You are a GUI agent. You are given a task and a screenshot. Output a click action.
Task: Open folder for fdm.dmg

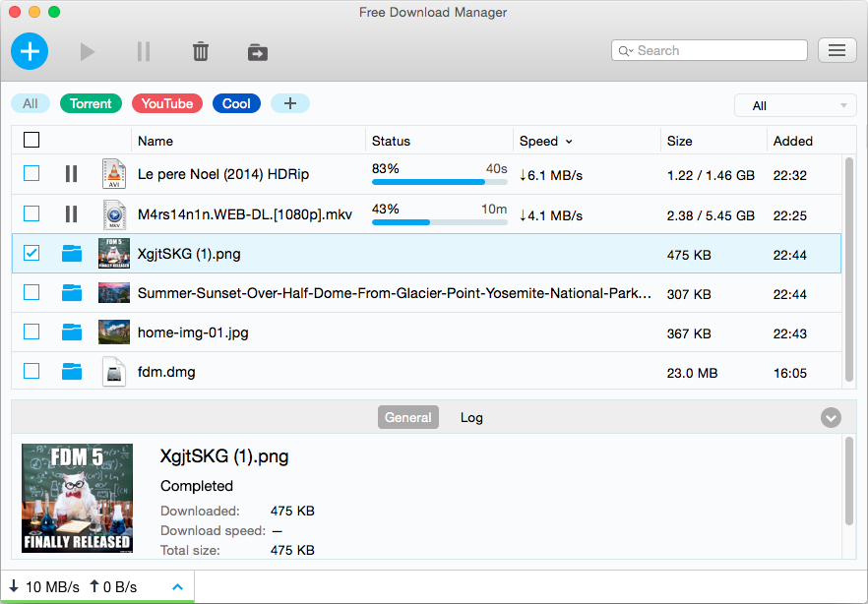72,371
